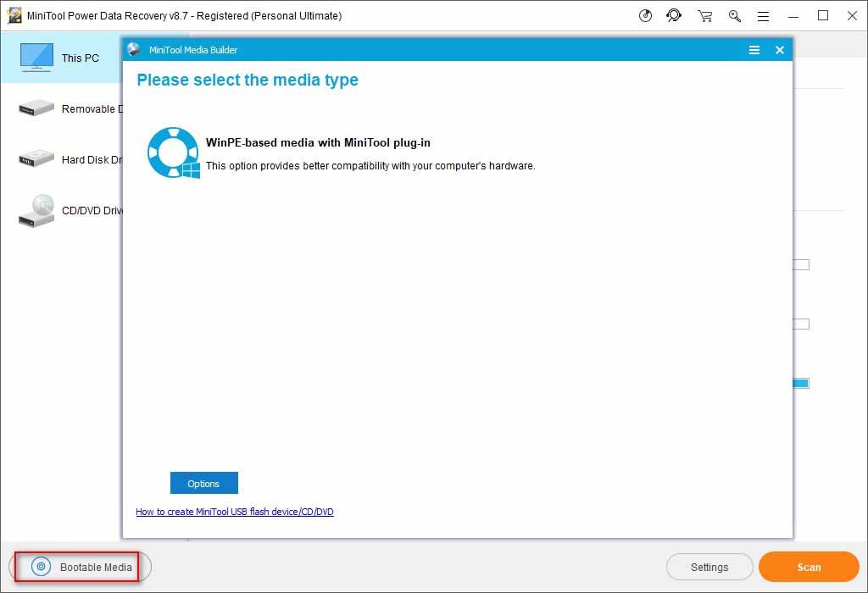Click the Options button
Screen dimensions: 868x593
click(x=203, y=483)
